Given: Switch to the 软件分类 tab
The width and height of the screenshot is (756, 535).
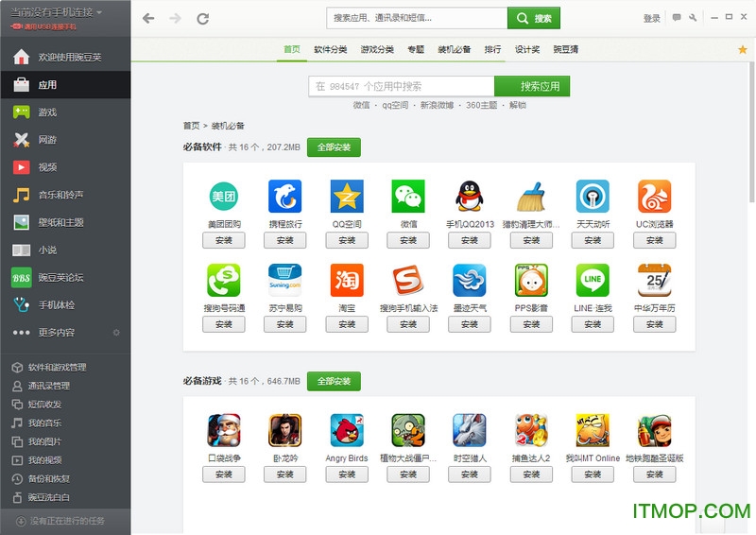Looking at the screenshot, I should pos(330,49).
